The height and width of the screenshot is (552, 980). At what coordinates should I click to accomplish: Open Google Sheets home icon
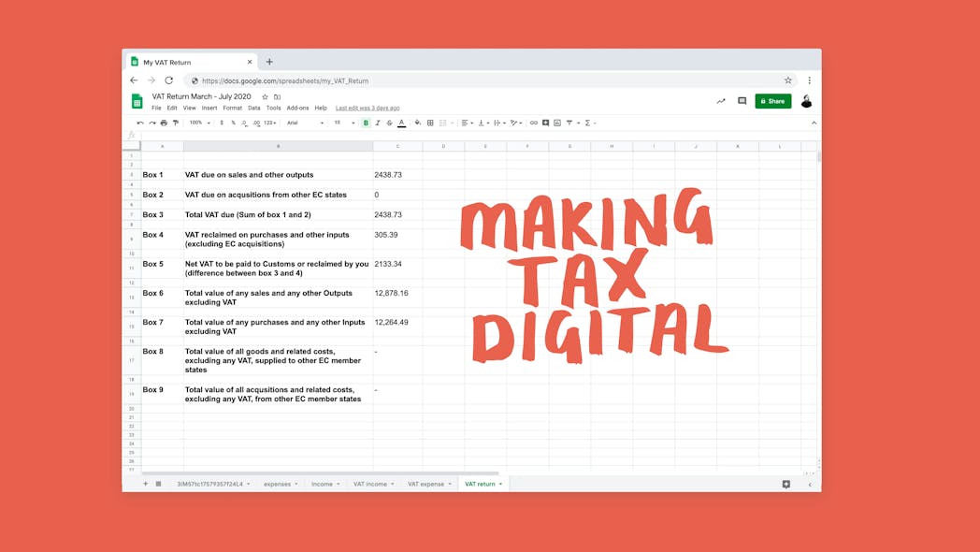(x=137, y=101)
